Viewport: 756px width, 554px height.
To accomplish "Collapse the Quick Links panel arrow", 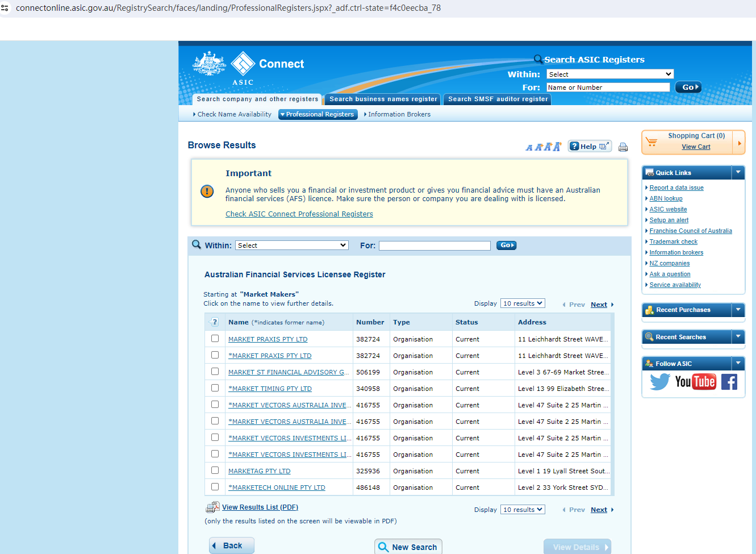I will tap(738, 173).
